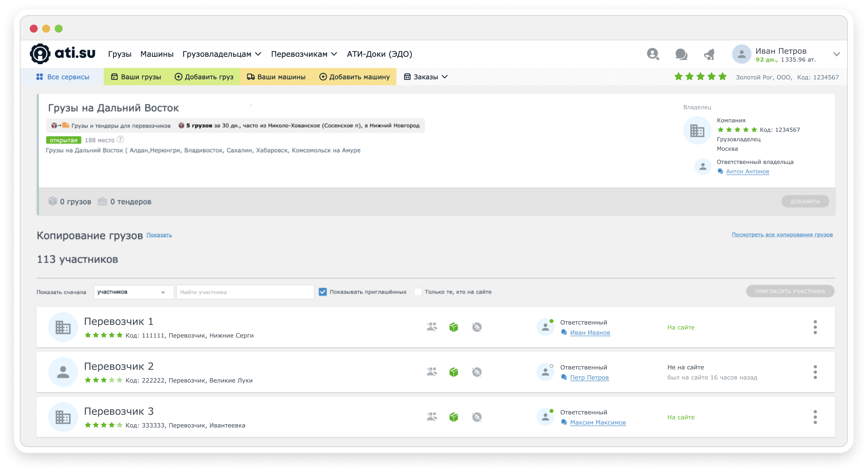Uncheck Показывать приглашённых checkbox
Image resolution: width=868 pixels, height=472 pixels.
tap(323, 292)
